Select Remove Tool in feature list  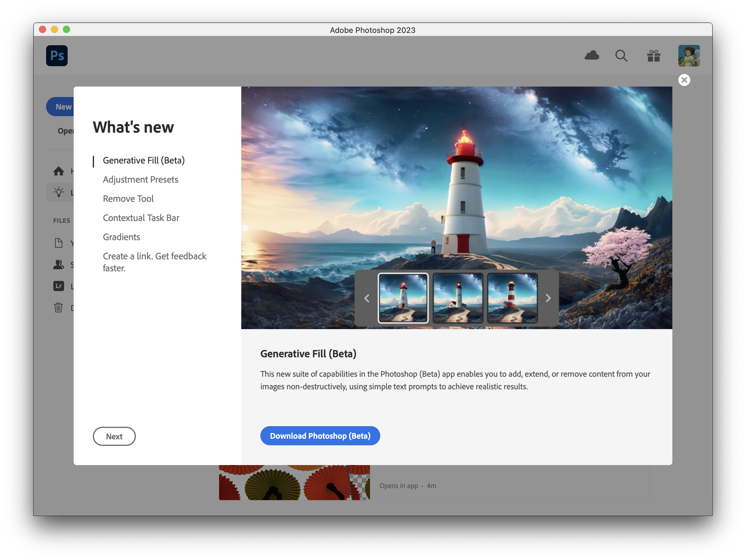point(128,199)
